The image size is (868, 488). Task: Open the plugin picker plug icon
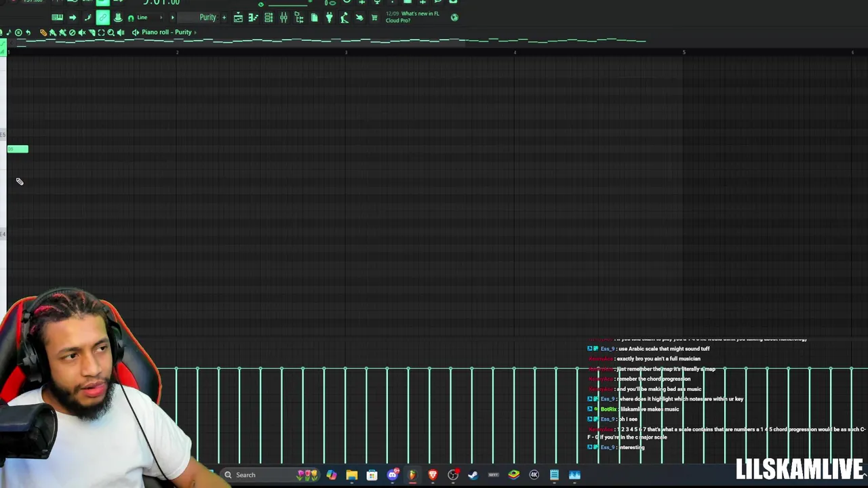(329, 18)
